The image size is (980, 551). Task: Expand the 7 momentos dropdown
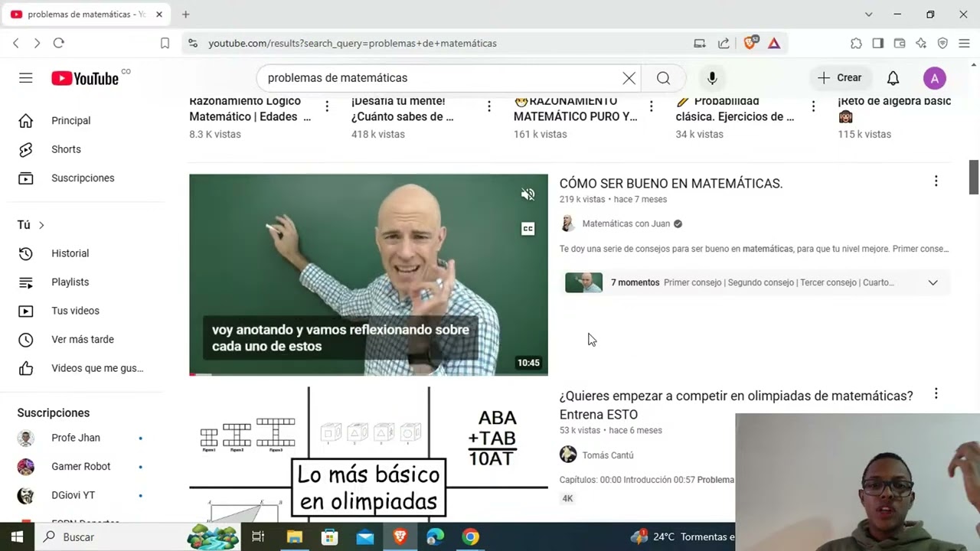pyautogui.click(x=933, y=282)
